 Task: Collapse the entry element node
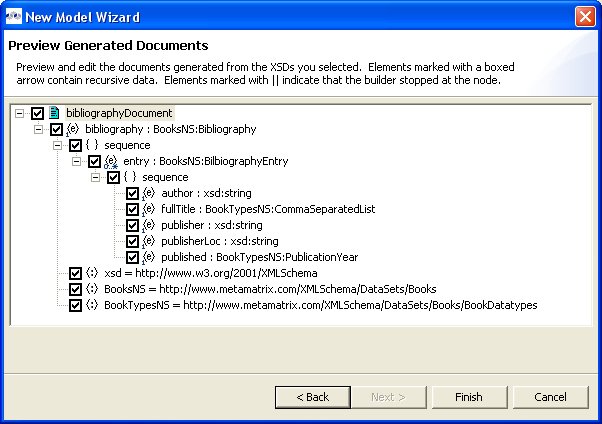point(76,161)
